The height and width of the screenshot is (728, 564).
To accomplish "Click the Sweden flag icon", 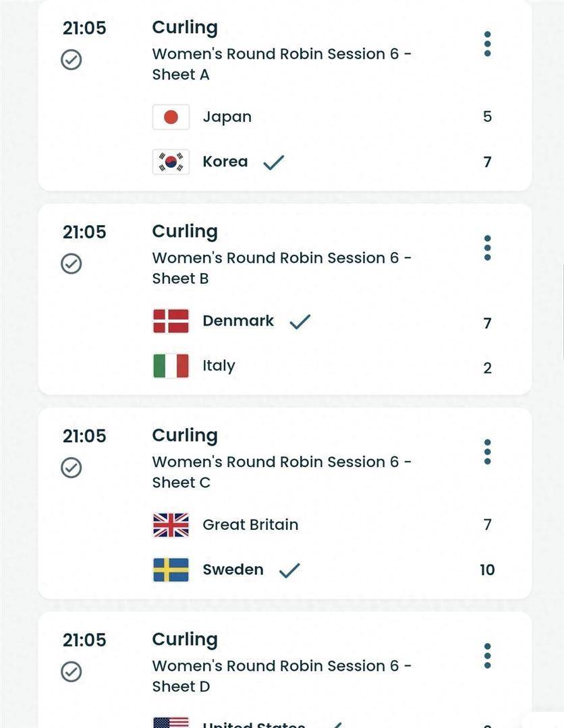I will (171, 570).
